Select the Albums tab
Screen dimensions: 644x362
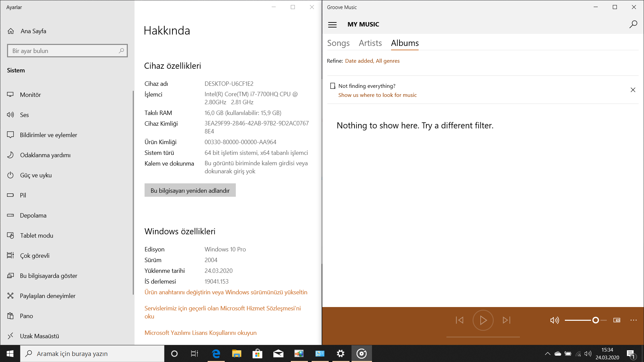click(x=405, y=43)
